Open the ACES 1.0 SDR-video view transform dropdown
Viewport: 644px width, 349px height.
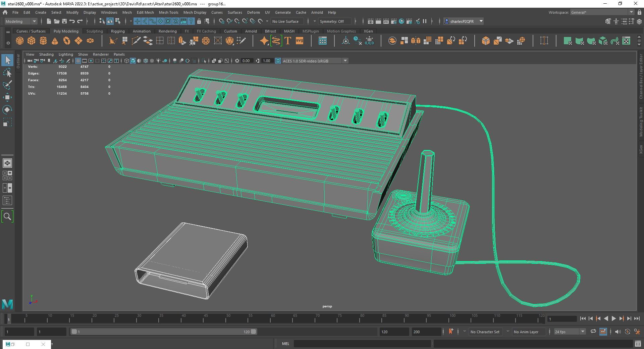pos(345,61)
